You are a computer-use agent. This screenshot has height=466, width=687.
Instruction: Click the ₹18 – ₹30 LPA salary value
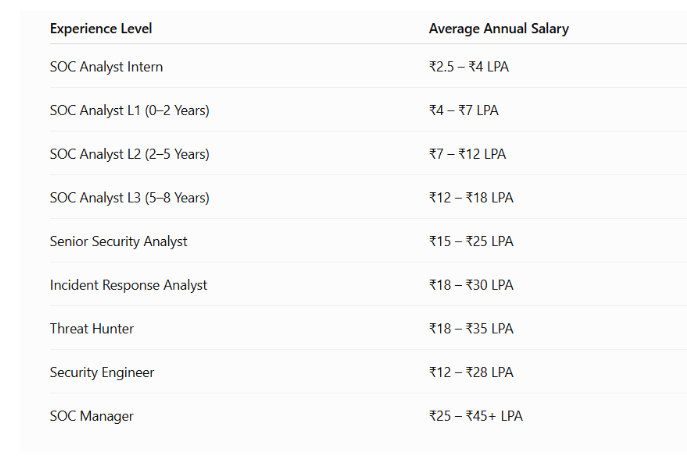tap(471, 285)
